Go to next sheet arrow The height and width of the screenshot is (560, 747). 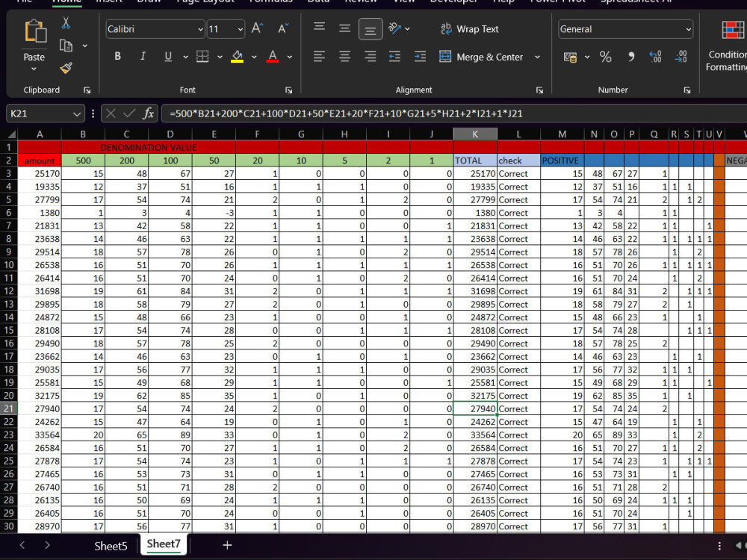(x=46, y=545)
